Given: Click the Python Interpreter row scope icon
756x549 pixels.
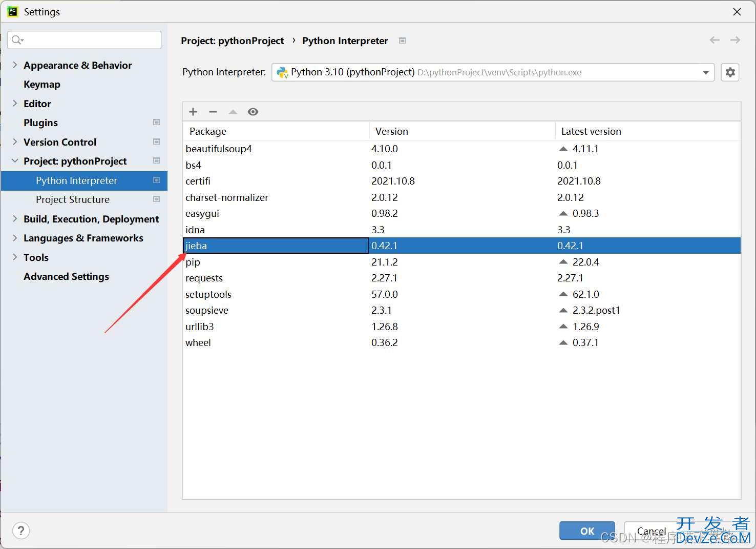Looking at the screenshot, I should 157,180.
